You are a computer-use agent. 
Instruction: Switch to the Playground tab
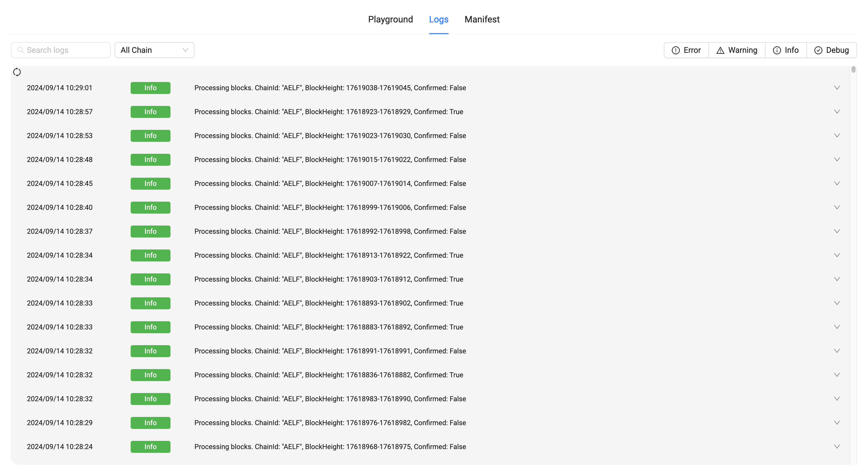(390, 19)
